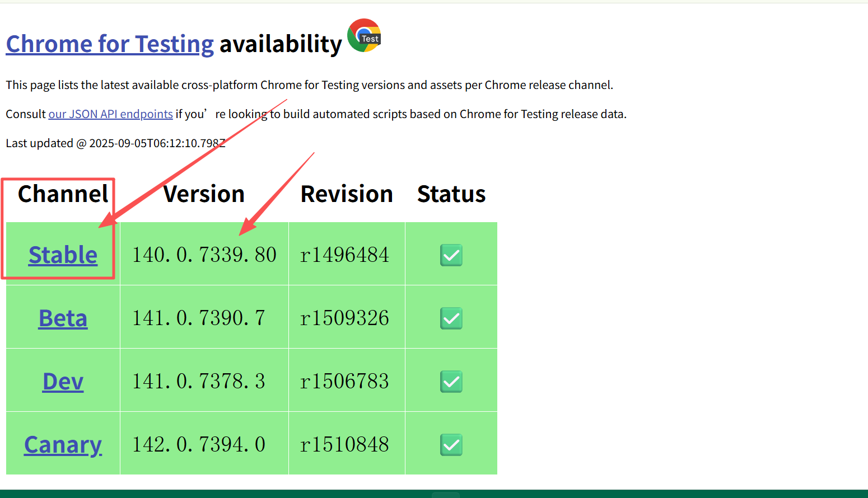Click the word availability in heading
Image resolution: width=868 pixels, height=498 pixels.
tap(281, 44)
